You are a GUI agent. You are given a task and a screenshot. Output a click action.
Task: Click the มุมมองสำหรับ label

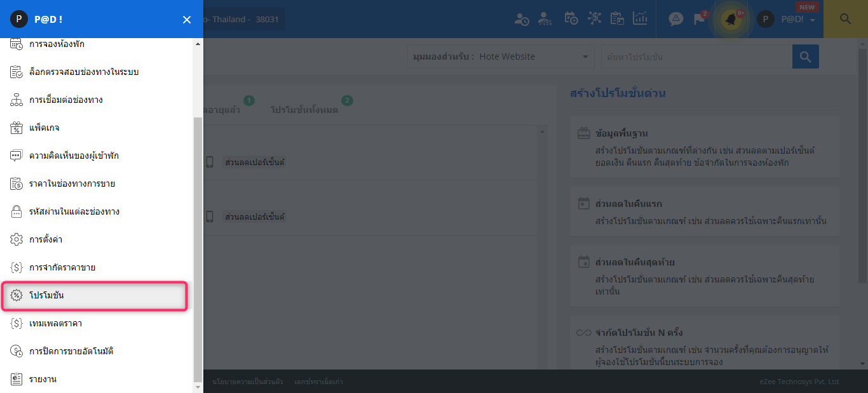444,57
